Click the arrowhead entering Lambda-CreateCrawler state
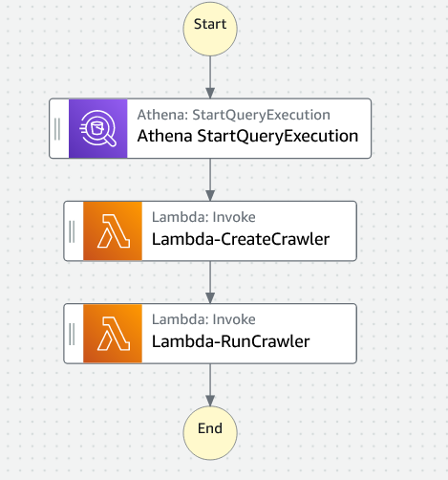The image size is (448, 480). pos(210,195)
